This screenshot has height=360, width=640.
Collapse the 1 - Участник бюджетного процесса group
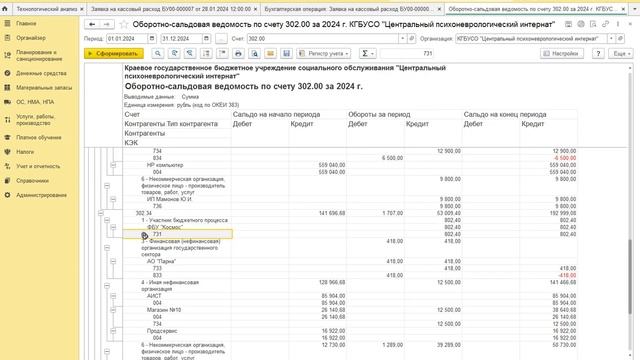pyautogui.click(x=107, y=220)
